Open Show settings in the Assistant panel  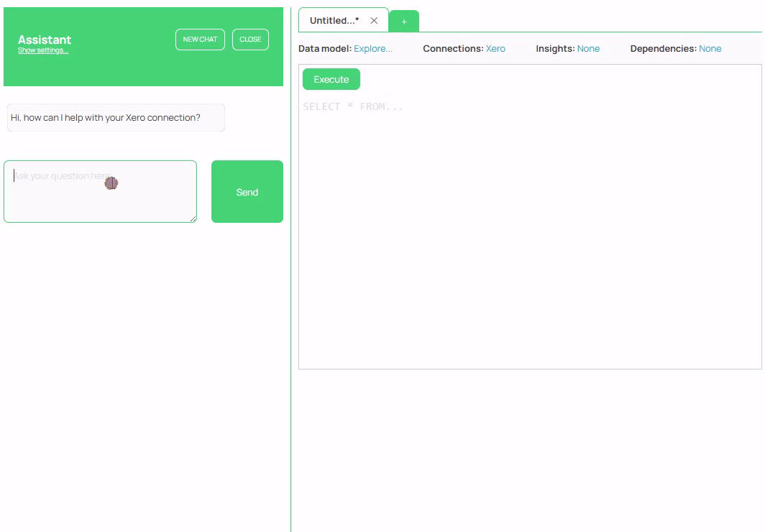tap(42, 50)
